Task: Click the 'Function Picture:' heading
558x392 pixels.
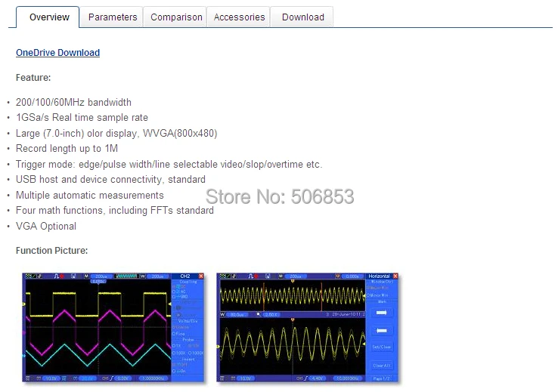Action: click(51, 251)
